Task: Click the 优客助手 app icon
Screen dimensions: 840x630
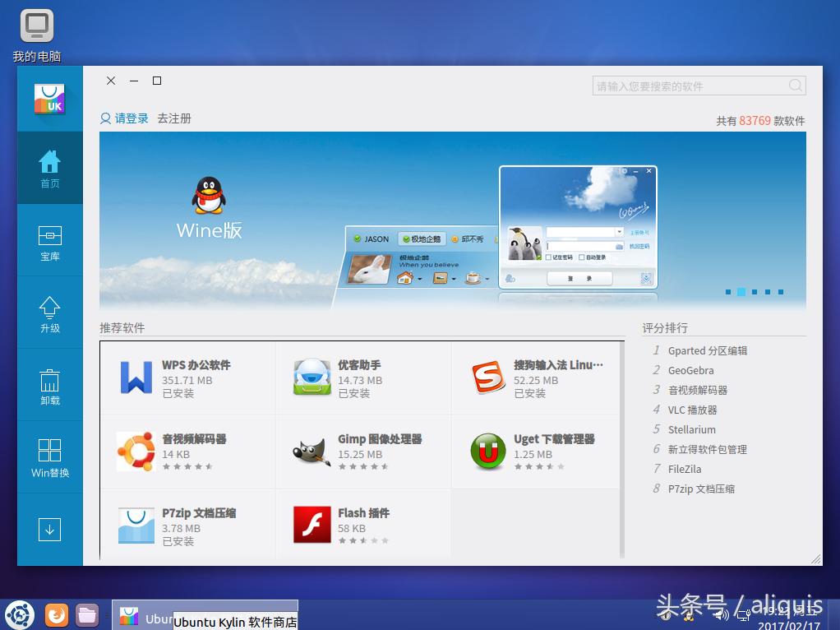Action: click(311, 378)
